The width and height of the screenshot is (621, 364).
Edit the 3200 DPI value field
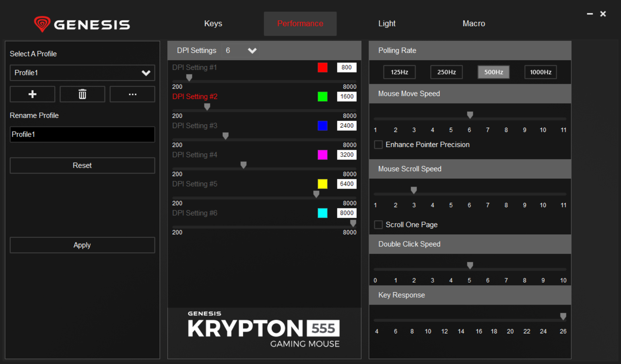coord(347,155)
